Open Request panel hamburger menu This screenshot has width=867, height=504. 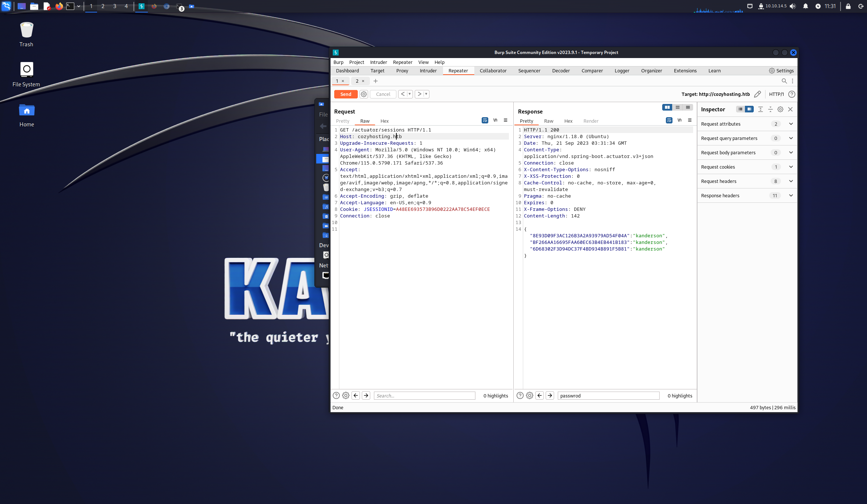pos(506,120)
